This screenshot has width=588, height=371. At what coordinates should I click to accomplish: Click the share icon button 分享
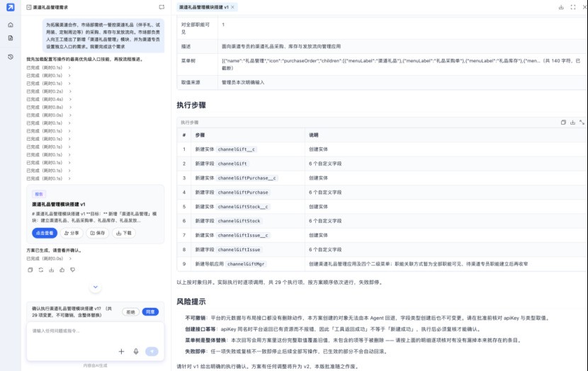[72, 233]
